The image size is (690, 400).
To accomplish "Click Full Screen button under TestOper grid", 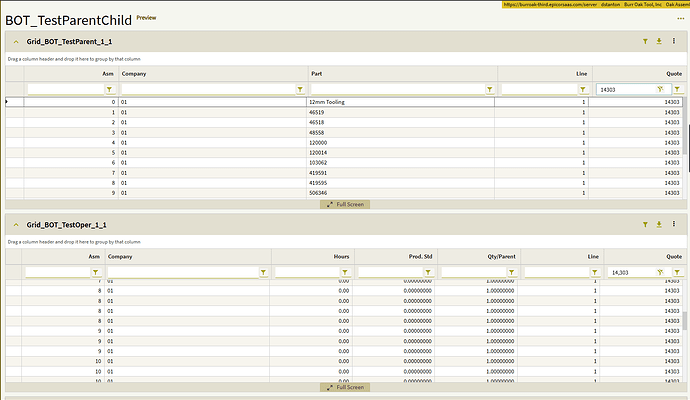I will coord(344,387).
